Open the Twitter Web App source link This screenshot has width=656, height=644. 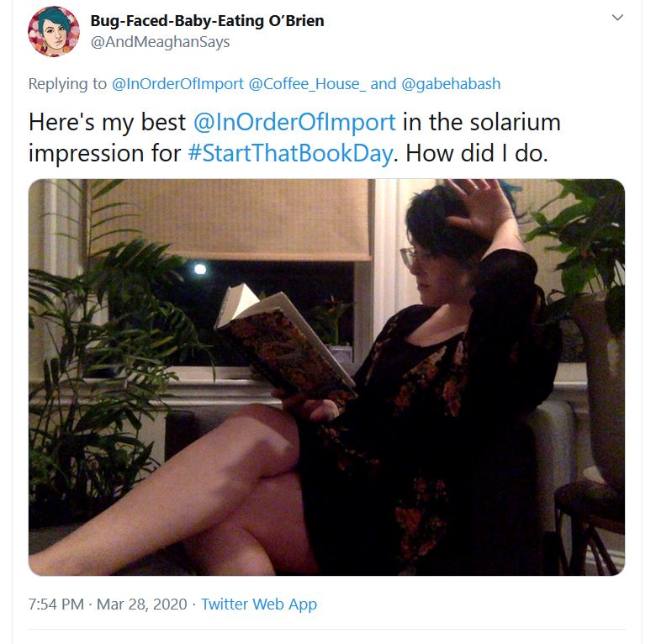tap(259, 604)
